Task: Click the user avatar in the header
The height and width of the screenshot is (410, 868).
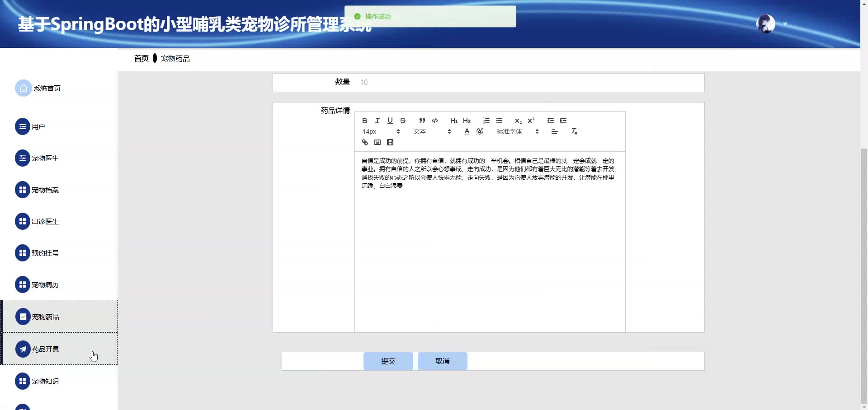Action: click(x=766, y=24)
